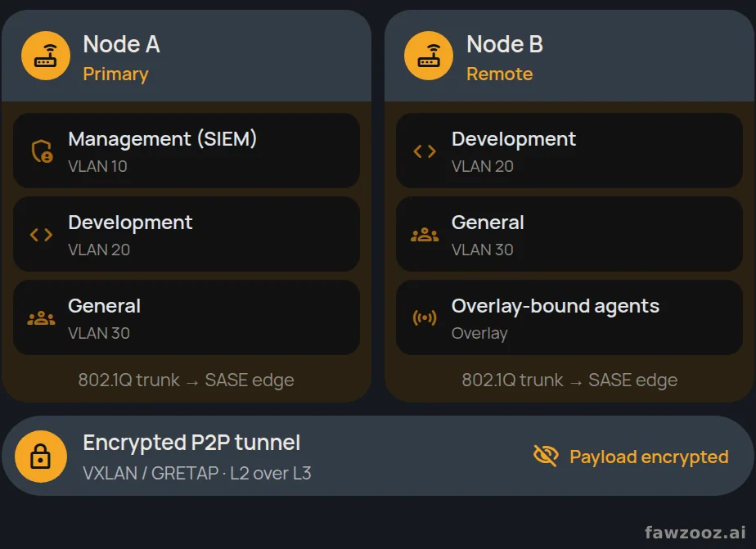Screen dimensions: 756x549
Task: Click the people group icon in Node A General
Action: click(42, 318)
